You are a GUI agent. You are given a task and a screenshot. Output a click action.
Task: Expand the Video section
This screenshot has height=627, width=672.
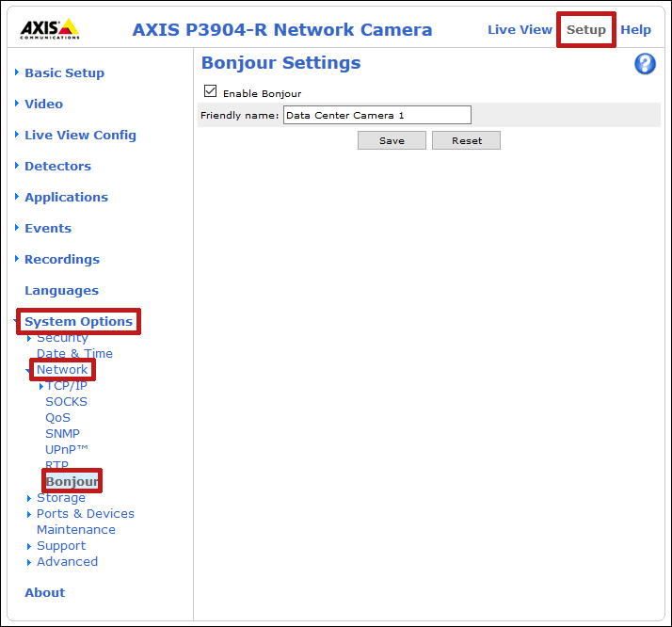(x=43, y=104)
